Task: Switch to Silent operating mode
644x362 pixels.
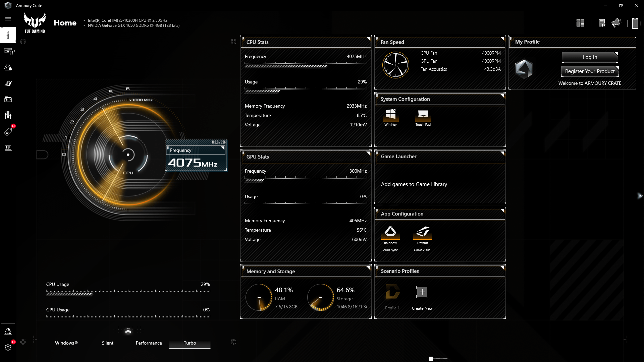Action: click(108, 343)
